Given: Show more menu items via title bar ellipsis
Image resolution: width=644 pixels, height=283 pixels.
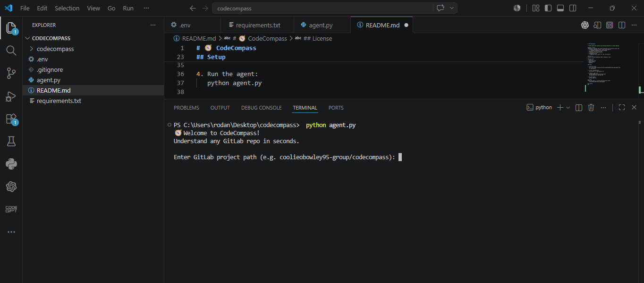Looking at the screenshot, I should [146, 8].
